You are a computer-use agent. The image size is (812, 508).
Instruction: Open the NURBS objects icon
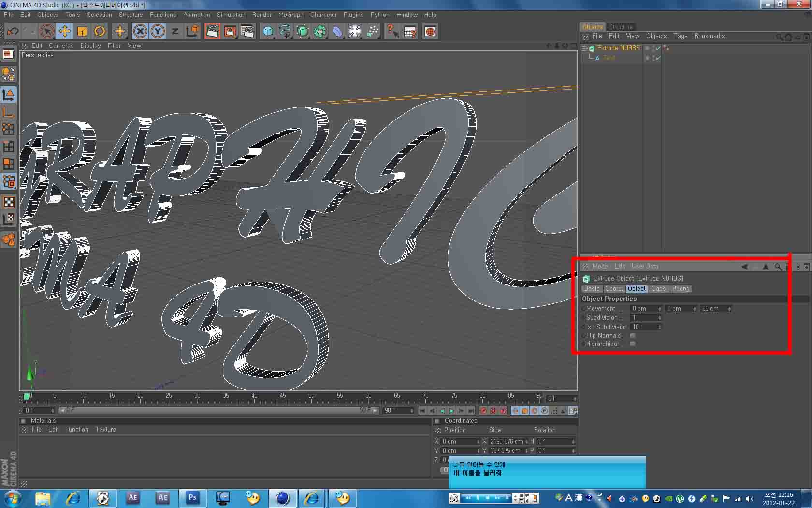[x=303, y=31]
